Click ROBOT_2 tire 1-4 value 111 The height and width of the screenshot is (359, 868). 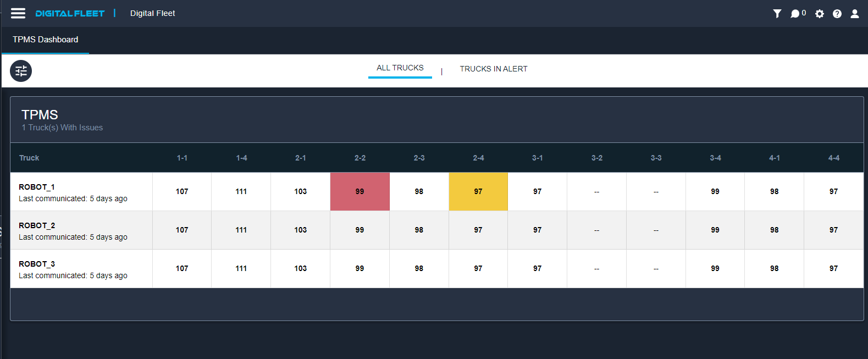(241, 230)
